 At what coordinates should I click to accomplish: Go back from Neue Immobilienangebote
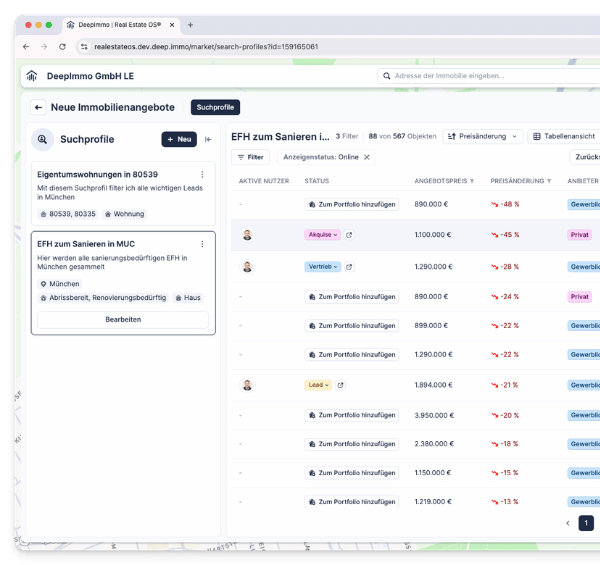38,107
